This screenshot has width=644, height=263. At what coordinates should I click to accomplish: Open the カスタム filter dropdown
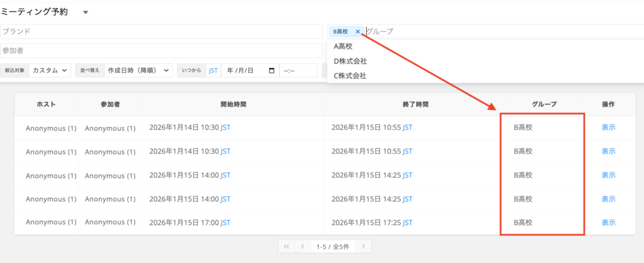[50, 70]
